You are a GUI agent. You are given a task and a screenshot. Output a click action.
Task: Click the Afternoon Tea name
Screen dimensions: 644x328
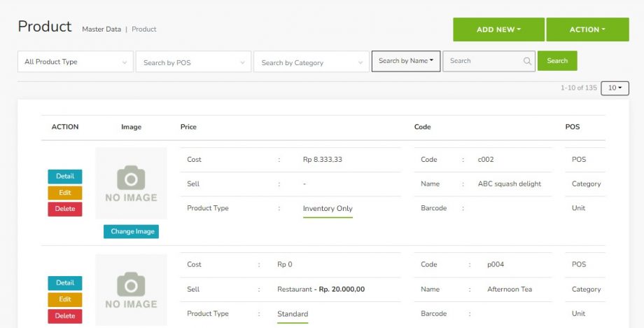point(510,289)
